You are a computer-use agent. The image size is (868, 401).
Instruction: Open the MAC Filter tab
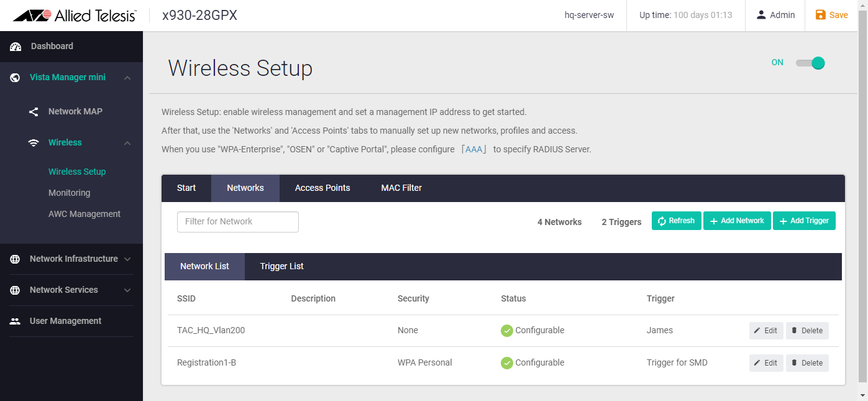point(401,188)
